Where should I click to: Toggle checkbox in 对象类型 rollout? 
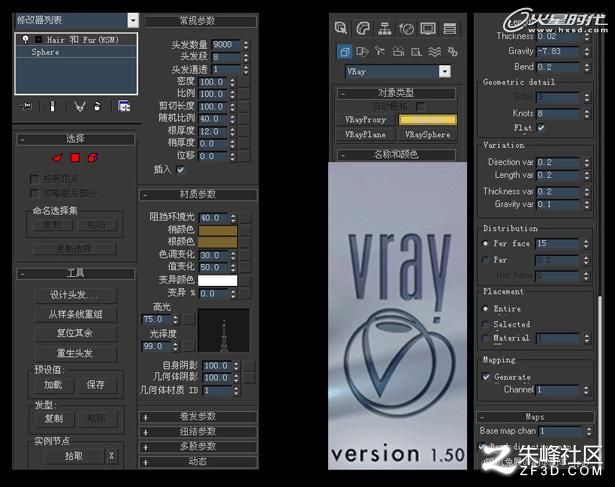420,106
